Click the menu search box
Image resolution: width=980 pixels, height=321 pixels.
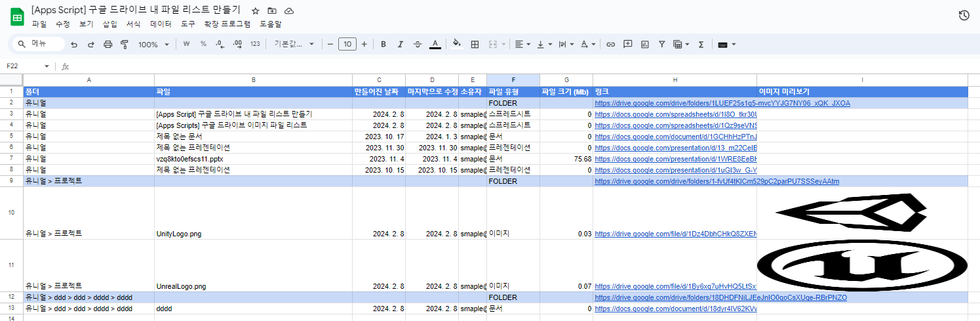point(39,44)
